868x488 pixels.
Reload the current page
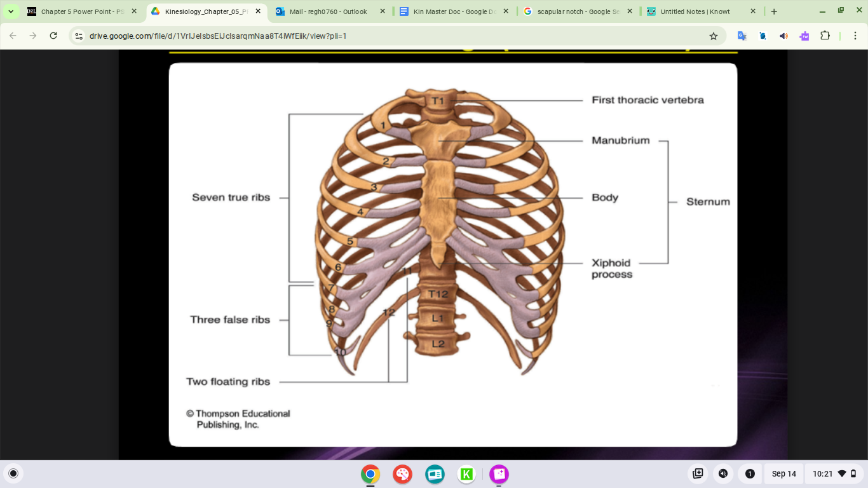tap(53, 36)
